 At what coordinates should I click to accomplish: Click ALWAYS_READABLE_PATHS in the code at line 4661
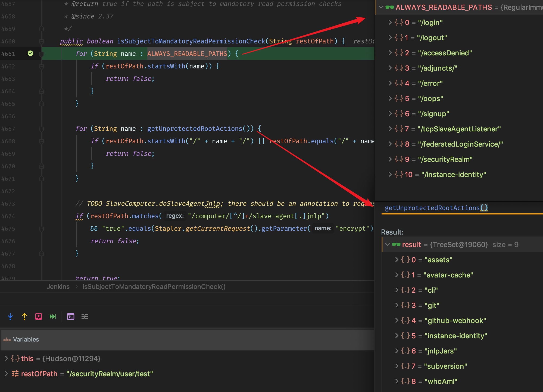(x=187, y=54)
